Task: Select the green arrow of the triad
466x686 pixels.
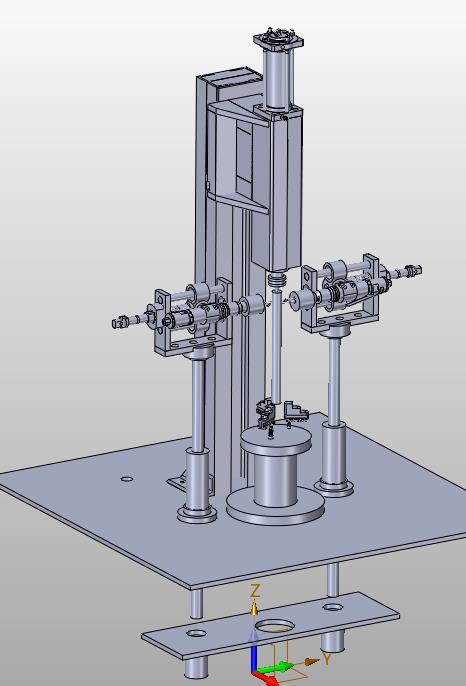Action: [x=277, y=668]
